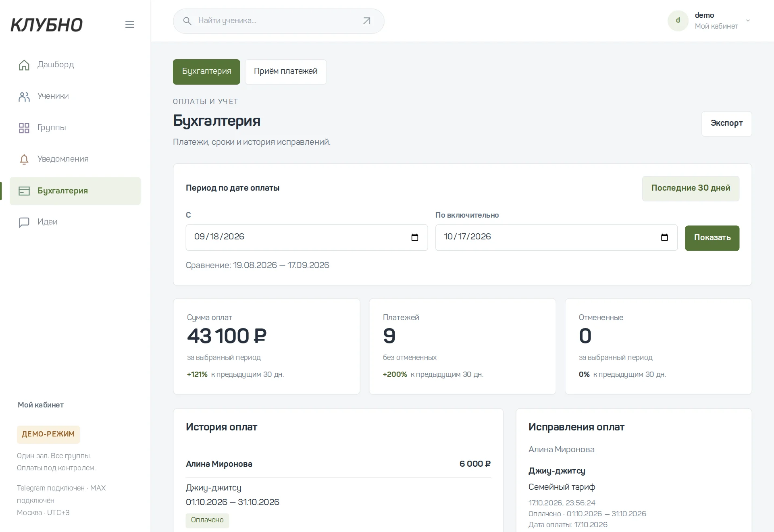Open Идеи in the sidebar
This screenshot has height=532, width=774.
click(x=75, y=222)
